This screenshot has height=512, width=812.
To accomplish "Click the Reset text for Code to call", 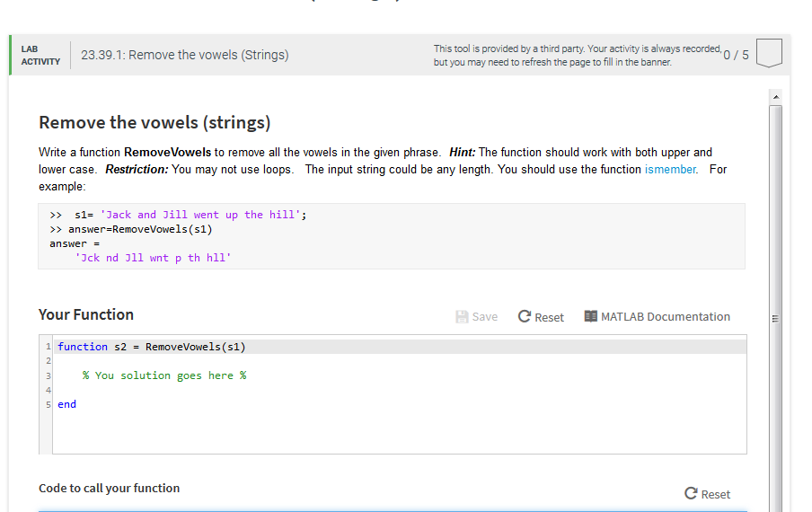I will coord(716,494).
